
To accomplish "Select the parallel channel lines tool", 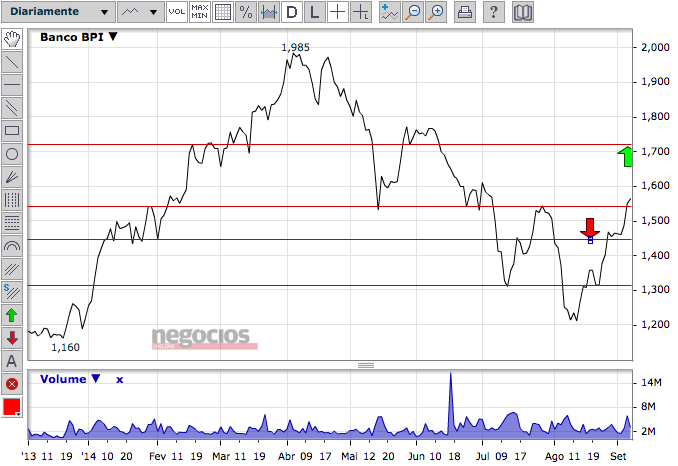I will pyautogui.click(x=12, y=108).
